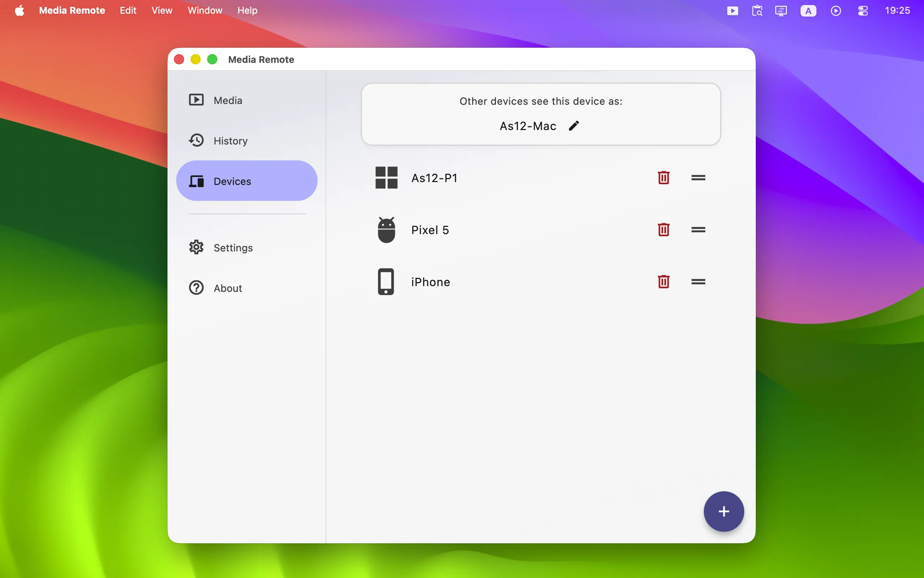Select the As12-P1 device name
Viewport: 924px width, 578px height.
(434, 178)
